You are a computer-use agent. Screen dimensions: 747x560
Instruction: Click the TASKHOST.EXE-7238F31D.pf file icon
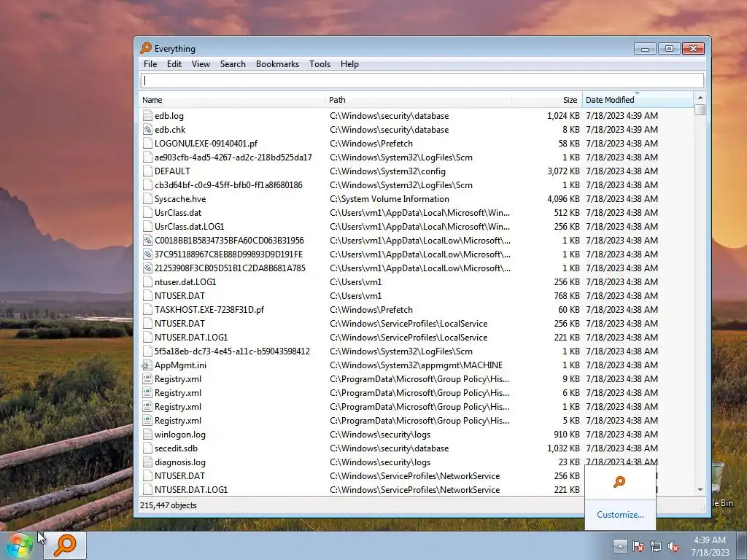click(x=147, y=309)
